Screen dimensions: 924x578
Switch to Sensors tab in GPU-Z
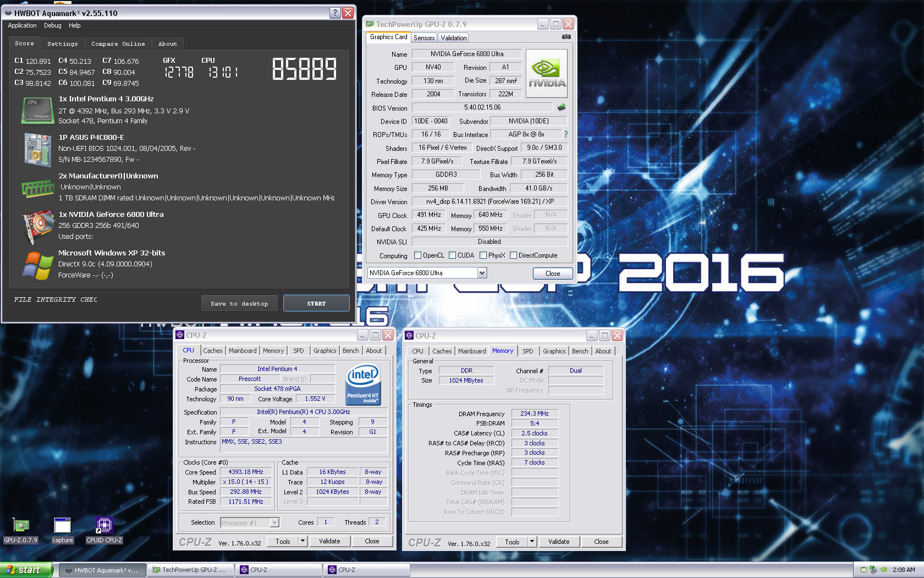(x=424, y=38)
